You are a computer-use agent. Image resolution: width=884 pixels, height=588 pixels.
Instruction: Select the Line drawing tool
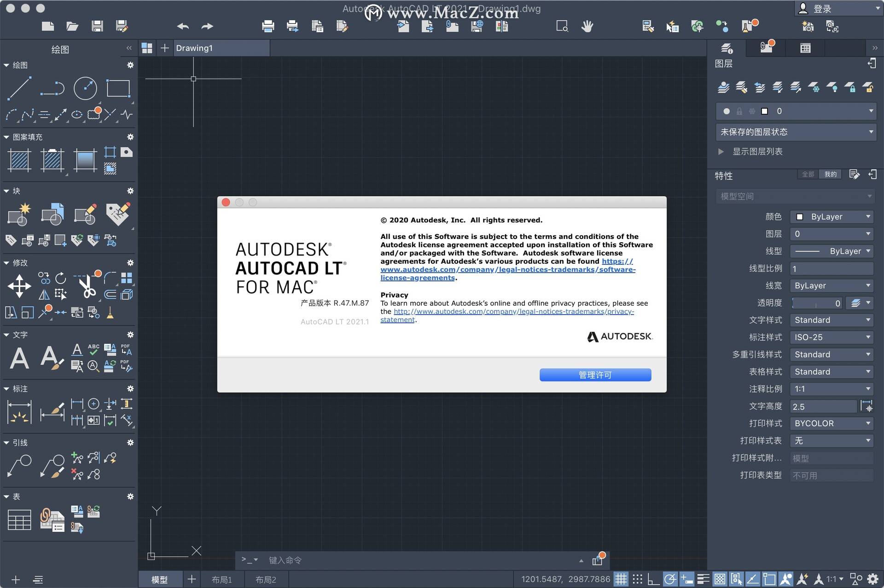(19, 88)
